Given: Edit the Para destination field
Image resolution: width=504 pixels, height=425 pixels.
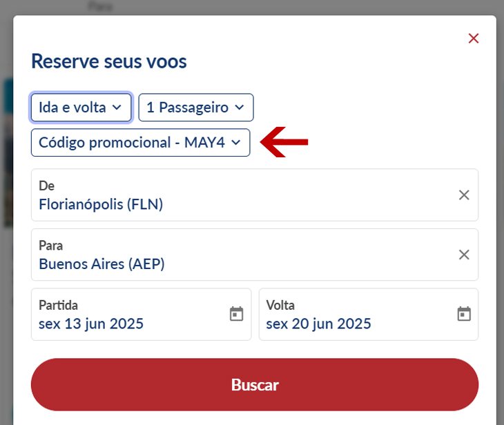Looking at the screenshot, I should pyautogui.click(x=255, y=255).
